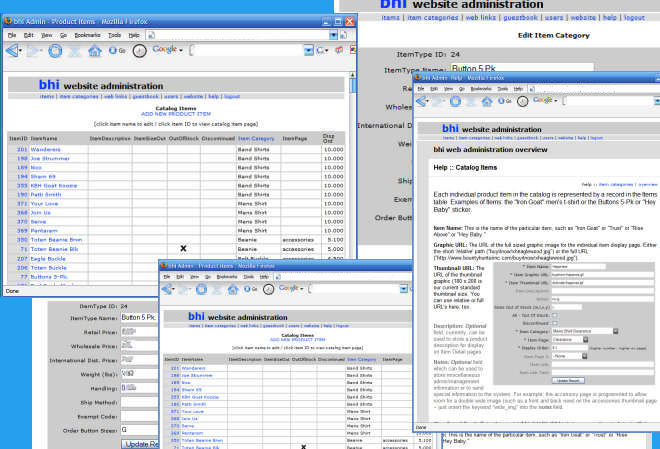
Task: Click Patti Smith item in top-left window table
Action: pyautogui.click(x=46, y=194)
